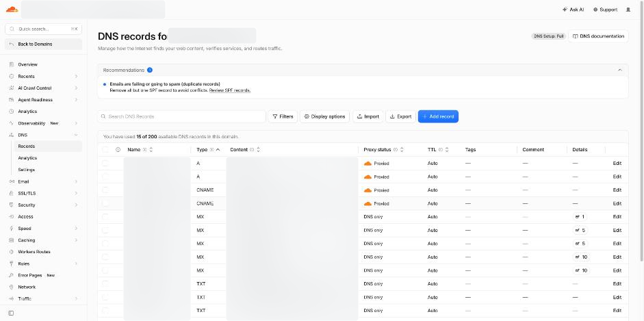Expand the Email chevron

76,181
